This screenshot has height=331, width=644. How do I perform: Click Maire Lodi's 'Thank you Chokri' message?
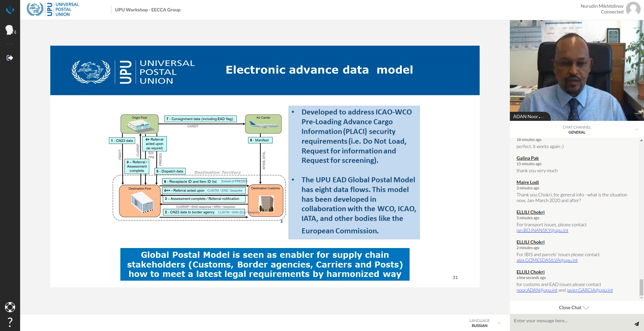572,197
